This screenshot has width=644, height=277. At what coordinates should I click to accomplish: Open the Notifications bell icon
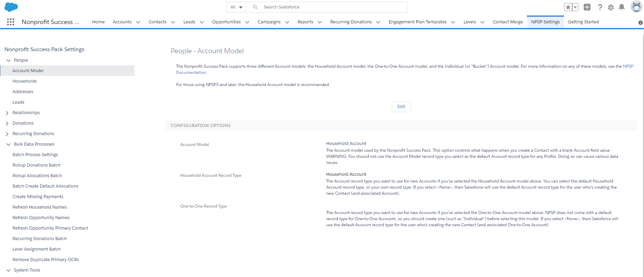(x=622, y=7)
